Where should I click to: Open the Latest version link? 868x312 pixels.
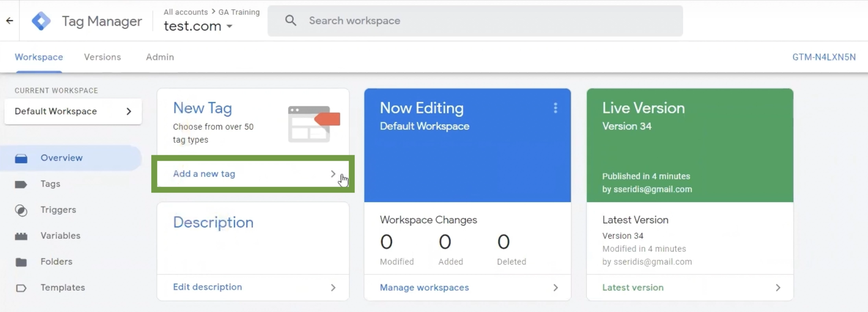pyautogui.click(x=633, y=288)
